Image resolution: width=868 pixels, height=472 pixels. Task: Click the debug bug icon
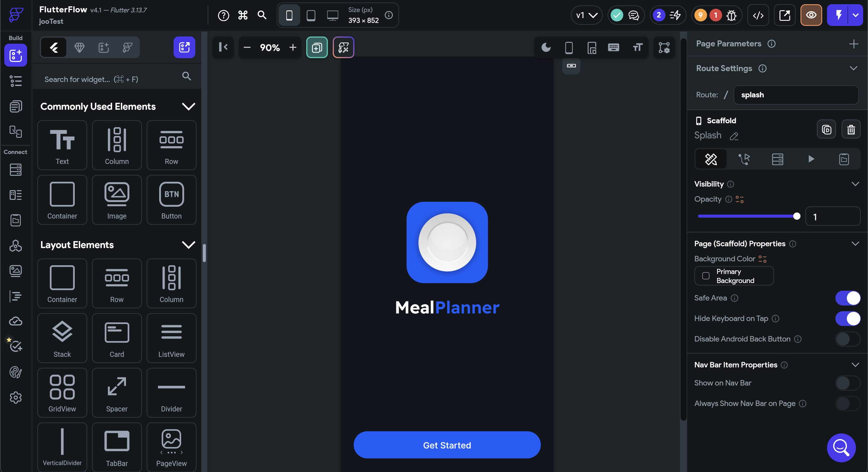[731, 15]
